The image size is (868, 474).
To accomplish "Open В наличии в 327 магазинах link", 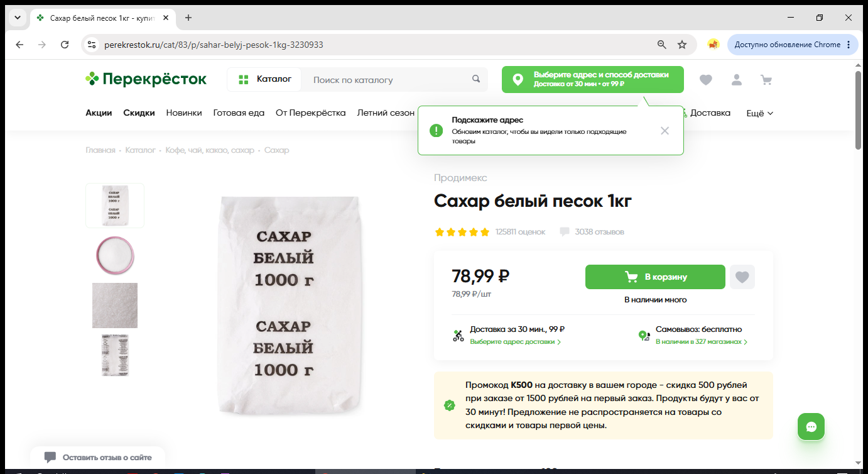I will (x=702, y=342).
